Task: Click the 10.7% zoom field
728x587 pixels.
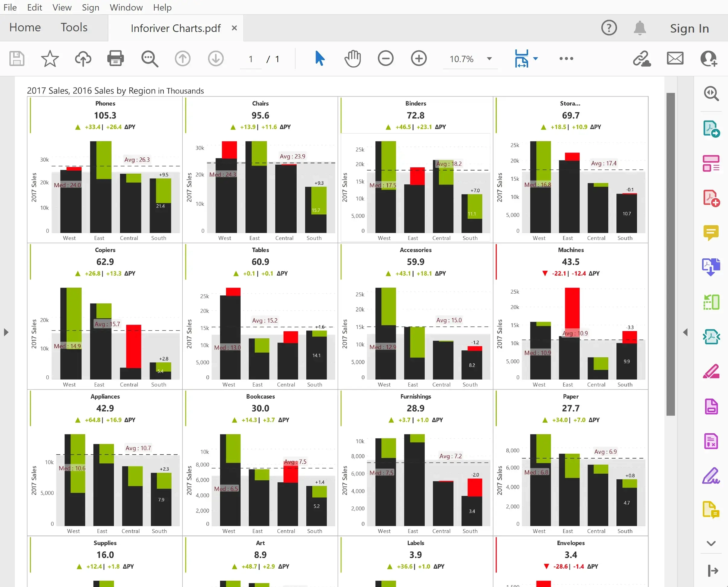Action: pyautogui.click(x=462, y=59)
